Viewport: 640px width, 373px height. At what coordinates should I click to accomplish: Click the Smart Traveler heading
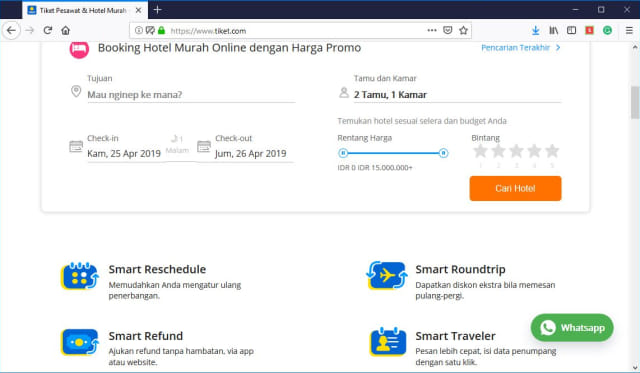point(456,336)
